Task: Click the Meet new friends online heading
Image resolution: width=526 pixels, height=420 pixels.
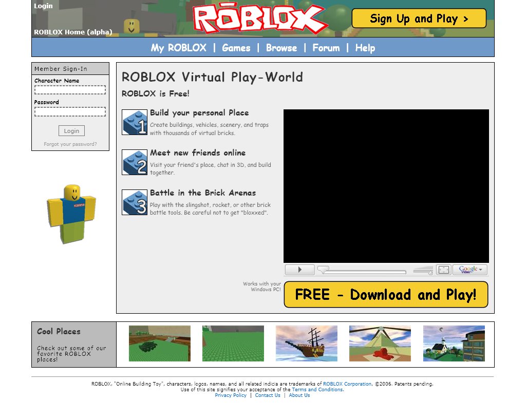Action: [198, 153]
